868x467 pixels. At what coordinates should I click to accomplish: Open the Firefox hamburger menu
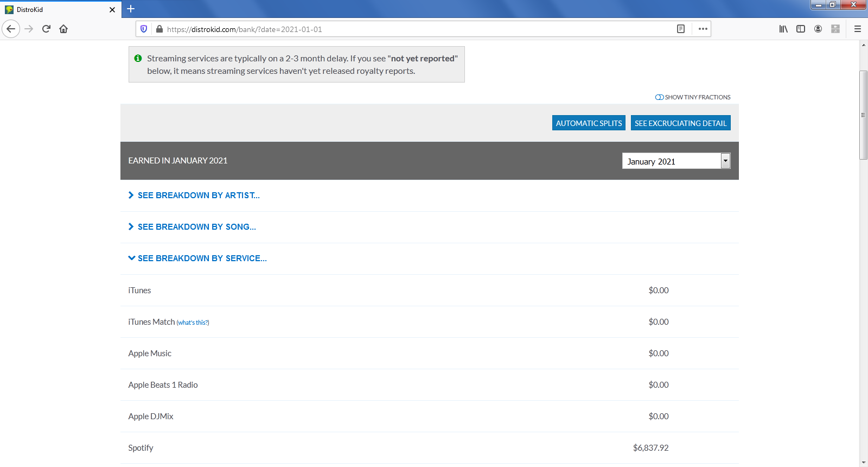(858, 29)
